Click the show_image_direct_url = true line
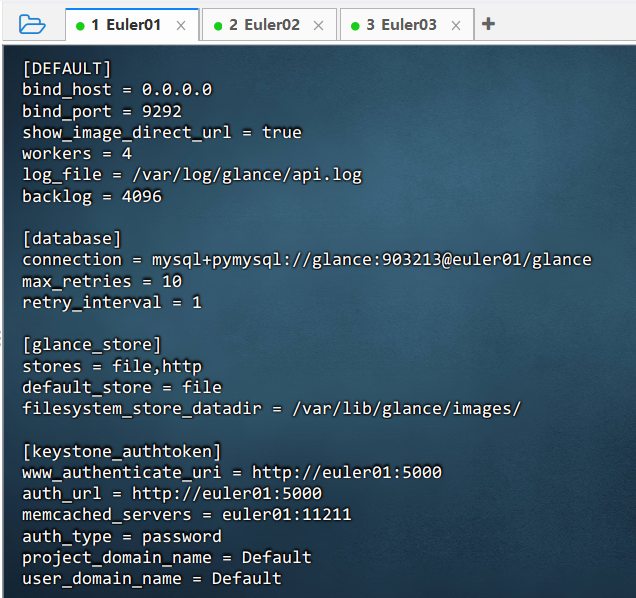 [162, 132]
